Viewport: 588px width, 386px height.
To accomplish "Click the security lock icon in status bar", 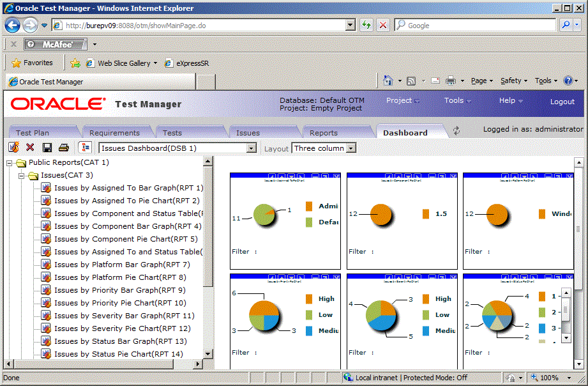I will pyautogui.click(x=510, y=377).
